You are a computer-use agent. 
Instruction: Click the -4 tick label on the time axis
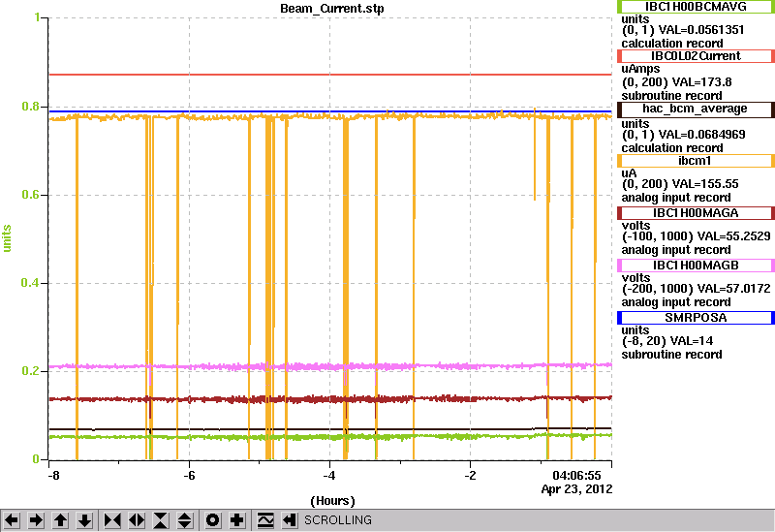click(x=329, y=476)
